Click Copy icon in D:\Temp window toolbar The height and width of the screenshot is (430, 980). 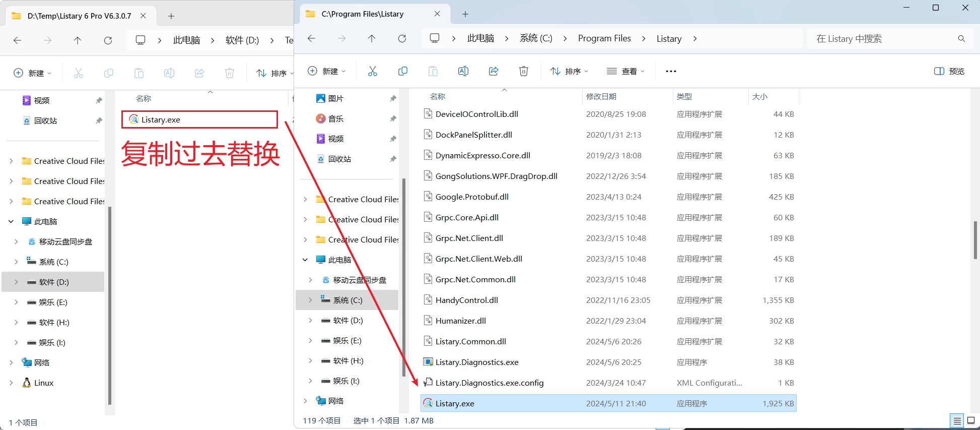tap(109, 73)
